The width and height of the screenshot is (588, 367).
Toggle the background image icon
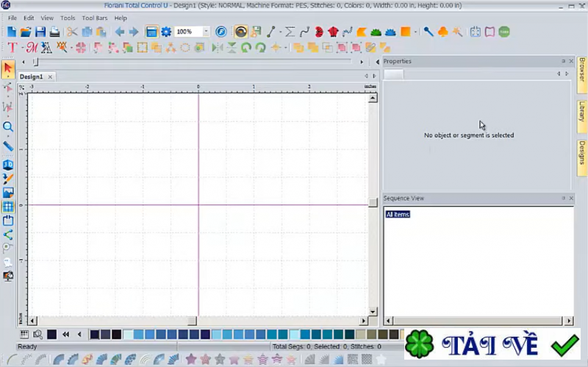click(8, 193)
